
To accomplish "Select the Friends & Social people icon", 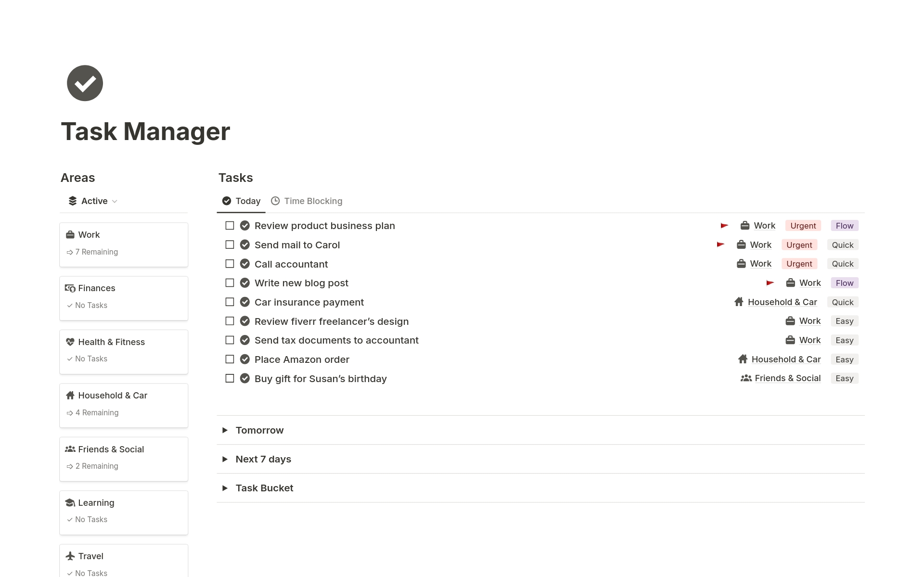I will (70, 449).
